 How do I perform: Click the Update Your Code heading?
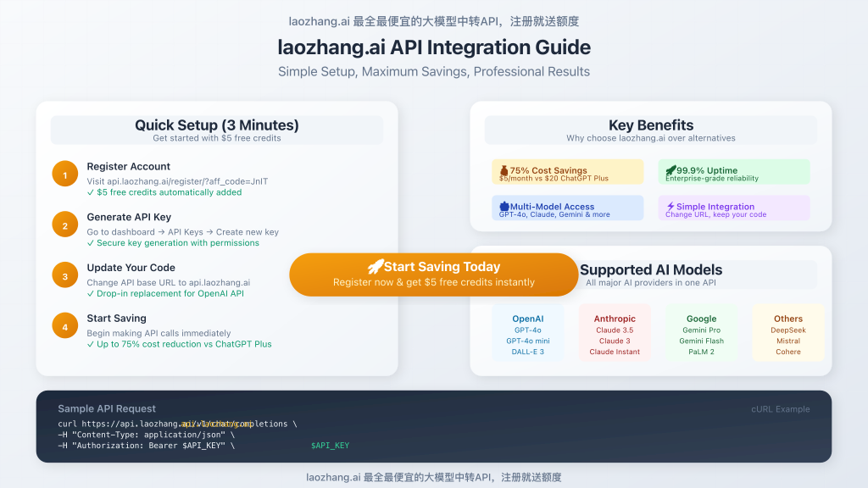131,268
